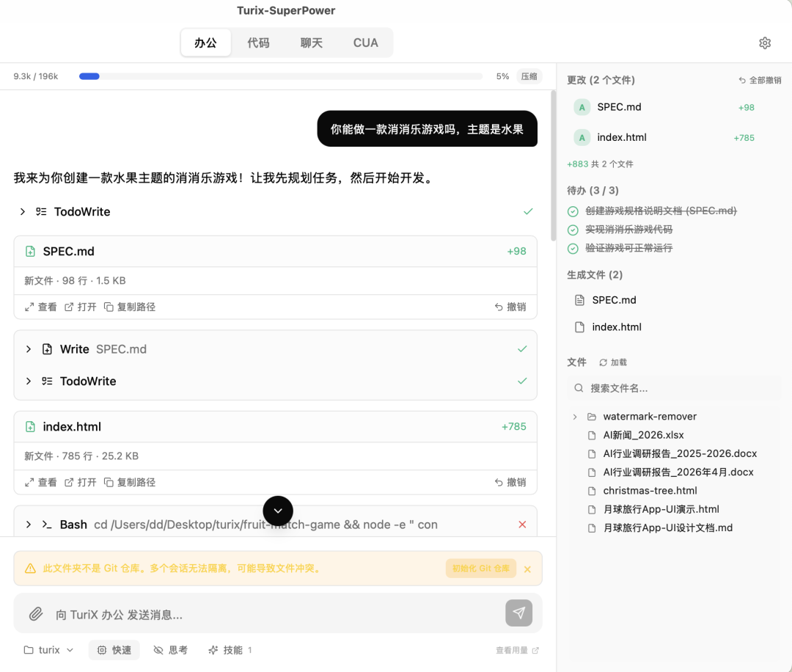Click 全部撤销 to revert all changes

click(760, 80)
